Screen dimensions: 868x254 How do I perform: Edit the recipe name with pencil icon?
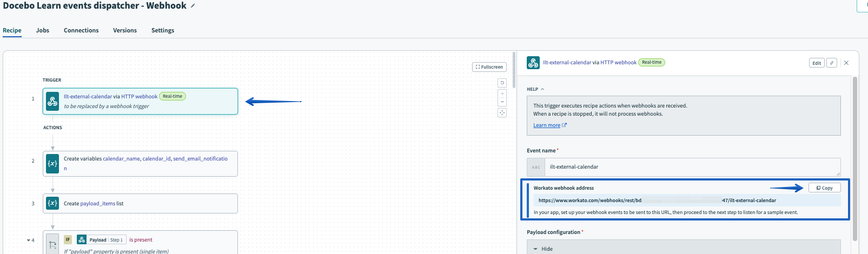(x=193, y=6)
